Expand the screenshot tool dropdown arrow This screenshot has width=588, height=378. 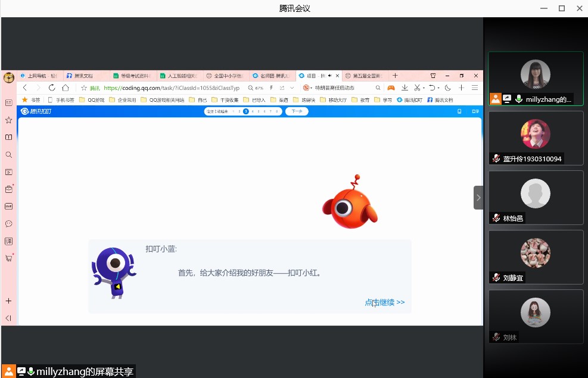tap(424, 88)
